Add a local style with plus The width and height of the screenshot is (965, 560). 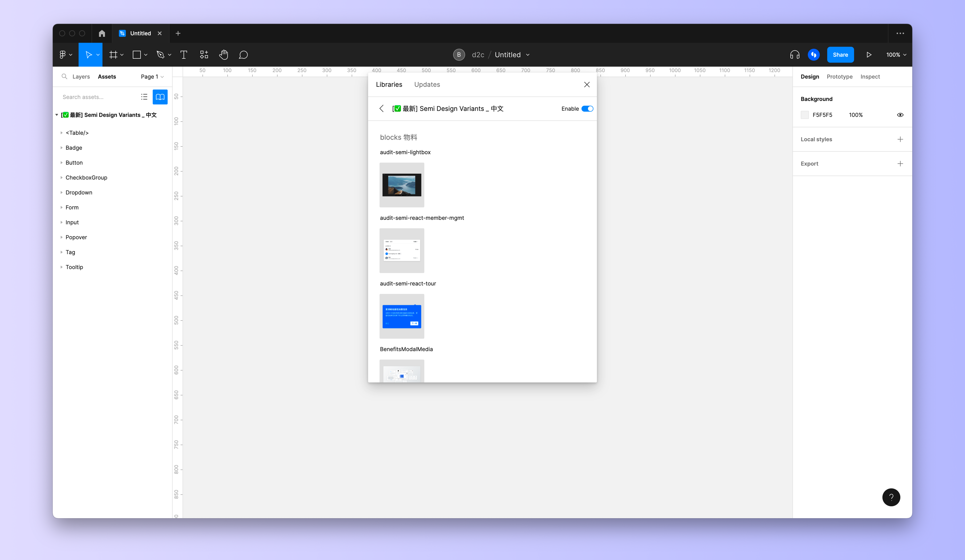click(x=900, y=139)
